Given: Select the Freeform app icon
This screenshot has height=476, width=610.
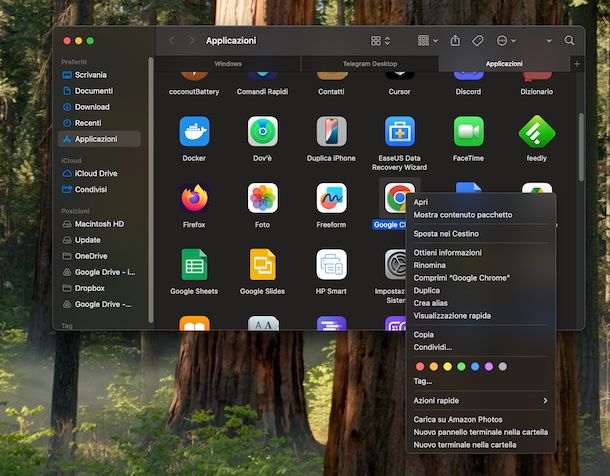Looking at the screenshot, I should 331,198.
